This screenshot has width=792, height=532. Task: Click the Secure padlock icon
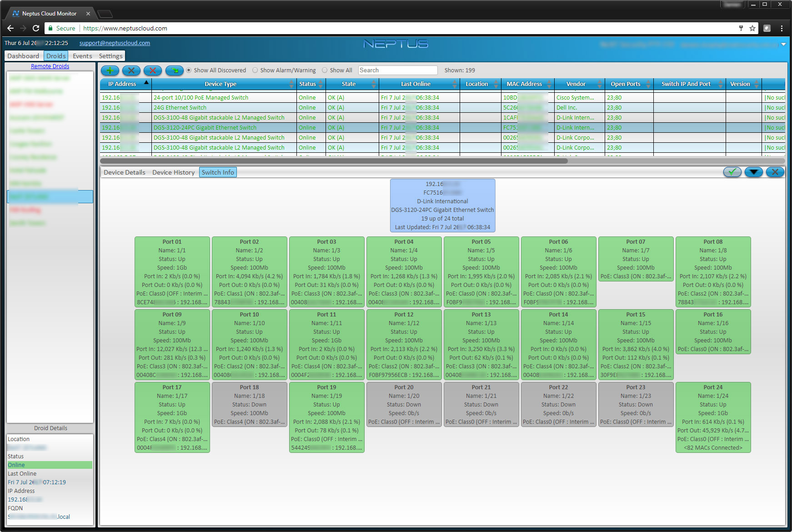click(50, 28)
